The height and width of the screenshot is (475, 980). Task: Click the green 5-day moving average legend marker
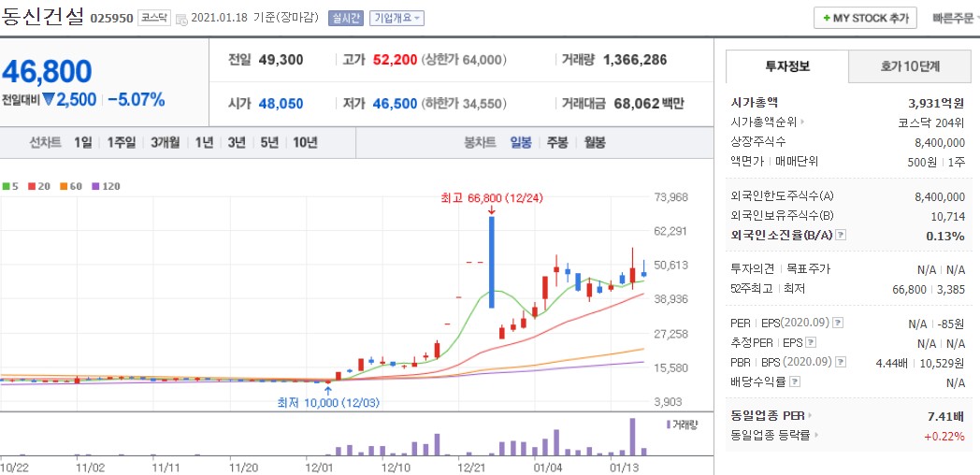pos(6,186)
